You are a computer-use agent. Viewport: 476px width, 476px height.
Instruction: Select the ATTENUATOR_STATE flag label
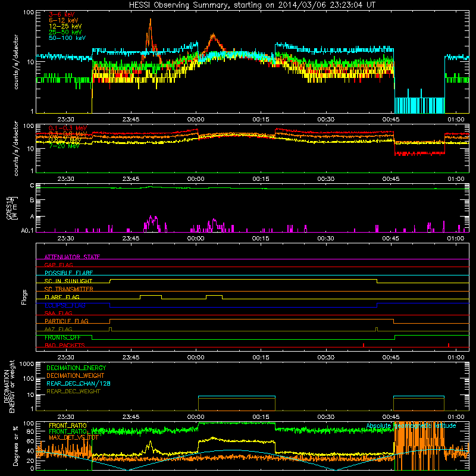72,257
